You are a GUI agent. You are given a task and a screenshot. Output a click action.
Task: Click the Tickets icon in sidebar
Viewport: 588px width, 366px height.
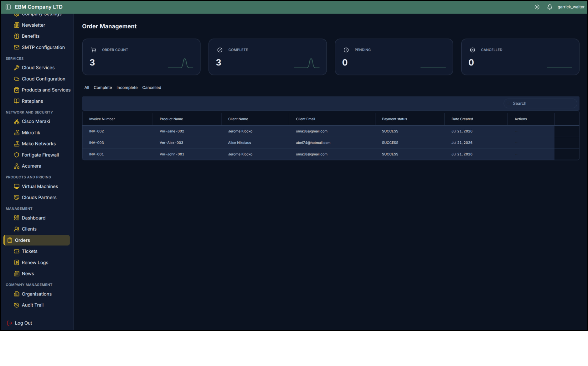(x=17, y=251)
